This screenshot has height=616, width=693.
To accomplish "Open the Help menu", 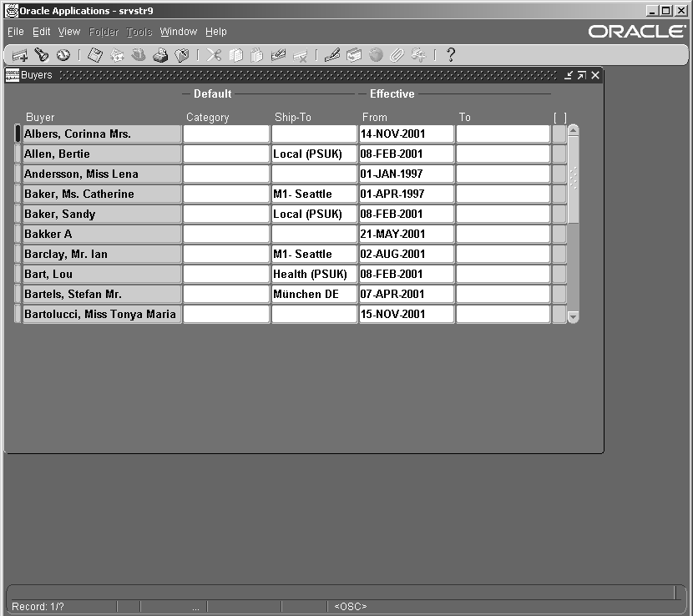I will pyautogui.click(x=215, y=32).
